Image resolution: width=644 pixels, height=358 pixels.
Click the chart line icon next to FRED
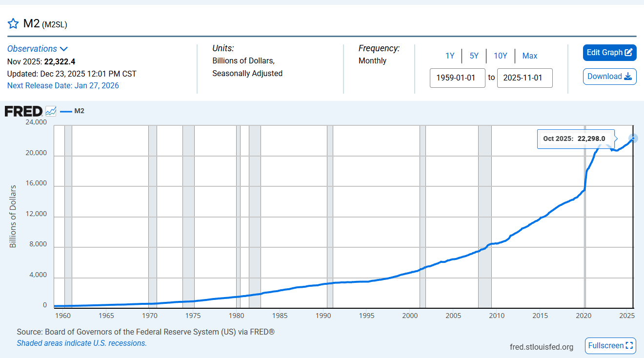click(x=51, y=111)
